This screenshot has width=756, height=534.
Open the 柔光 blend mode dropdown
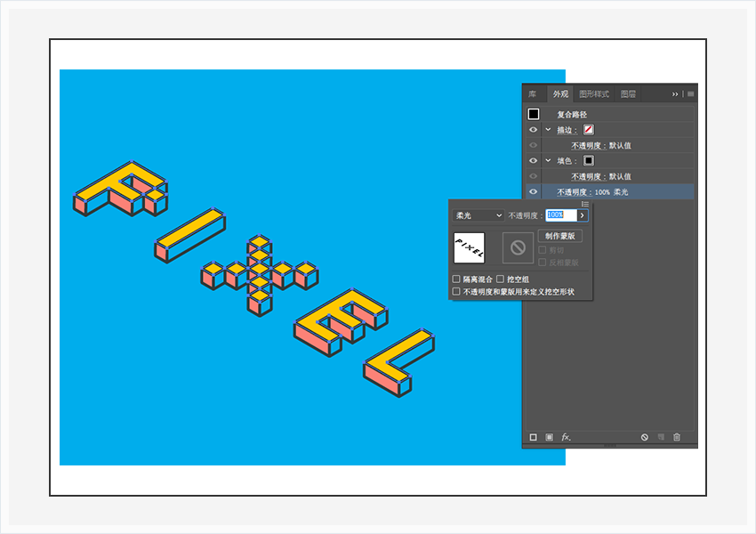[x=479, y=215]
